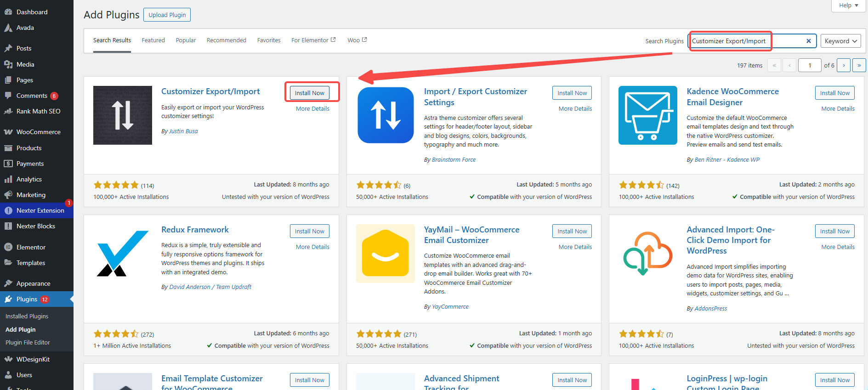Viewport: 868px width, 390px height.
Task: Open WooCommerce from the sidebar menu
Action: (38, 132)
